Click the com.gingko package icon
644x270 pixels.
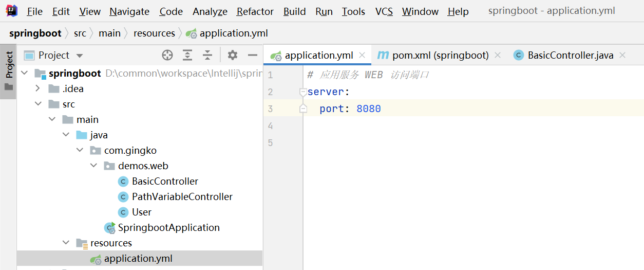[x=96, y=150]
